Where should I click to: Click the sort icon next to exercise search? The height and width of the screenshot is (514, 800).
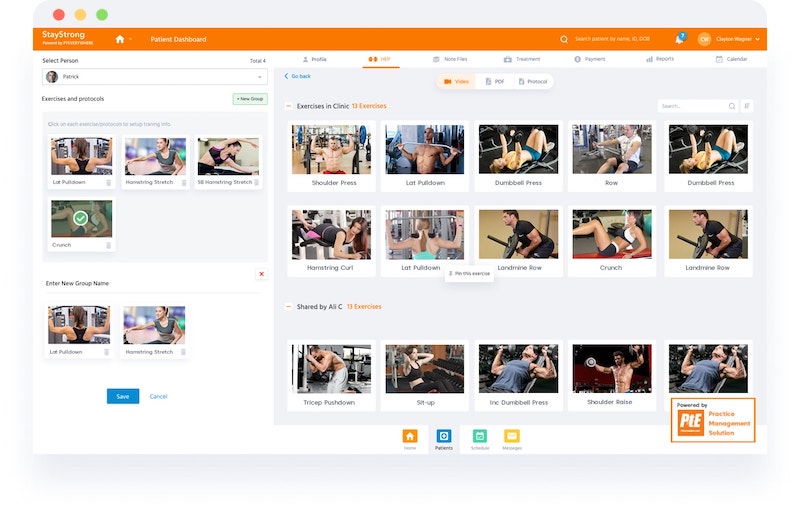(747, 106)
